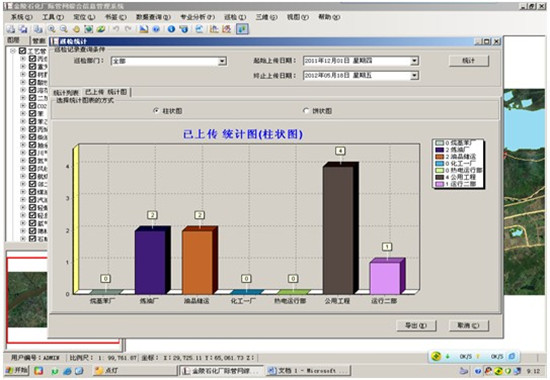The width and height of the screenshot is (550, 380).
Task: Open the end upload date dropdown
Action: pos(414,75)
